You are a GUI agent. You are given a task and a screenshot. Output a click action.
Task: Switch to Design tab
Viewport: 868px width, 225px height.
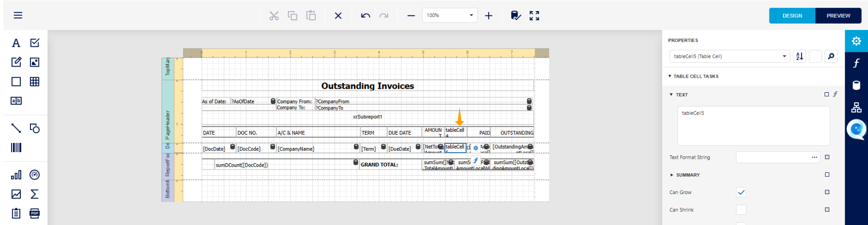792,15
